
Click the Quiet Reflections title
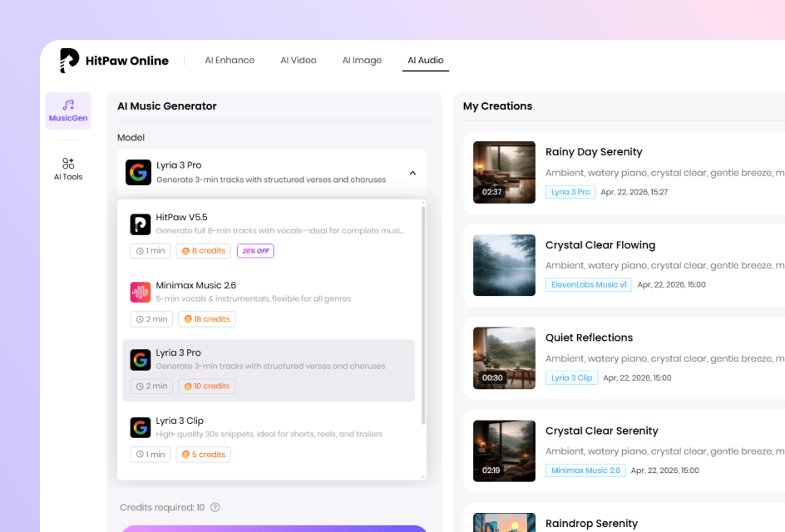[x=590, y=337]
